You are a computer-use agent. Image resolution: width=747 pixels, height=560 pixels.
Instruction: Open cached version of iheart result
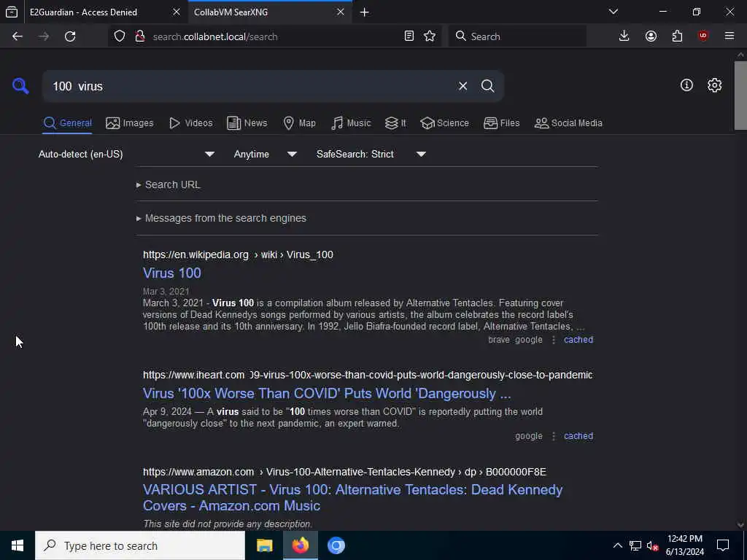(578, 436)
